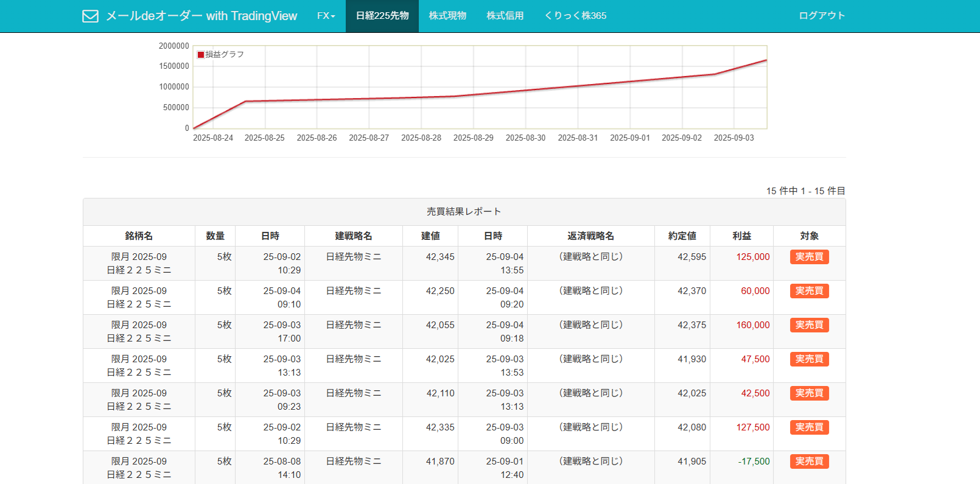Go to くりっく株365 page

pos(575,16)
